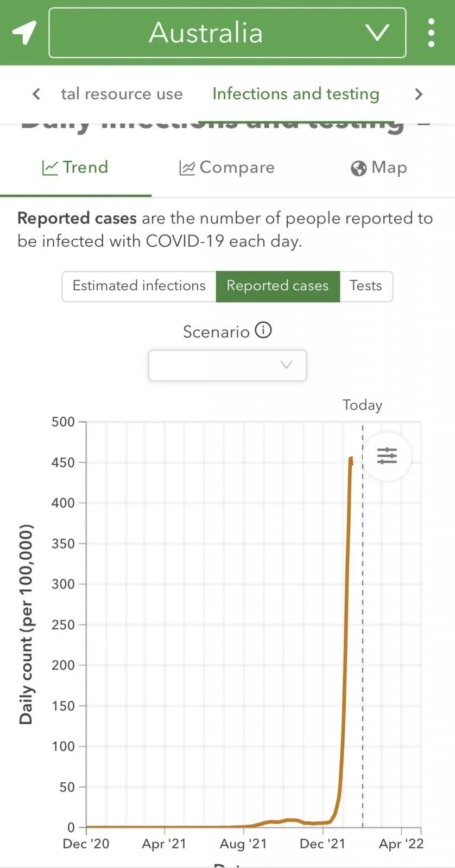
Task: Open the chart settings sliders icon
Action: click(x=387, y=456)
